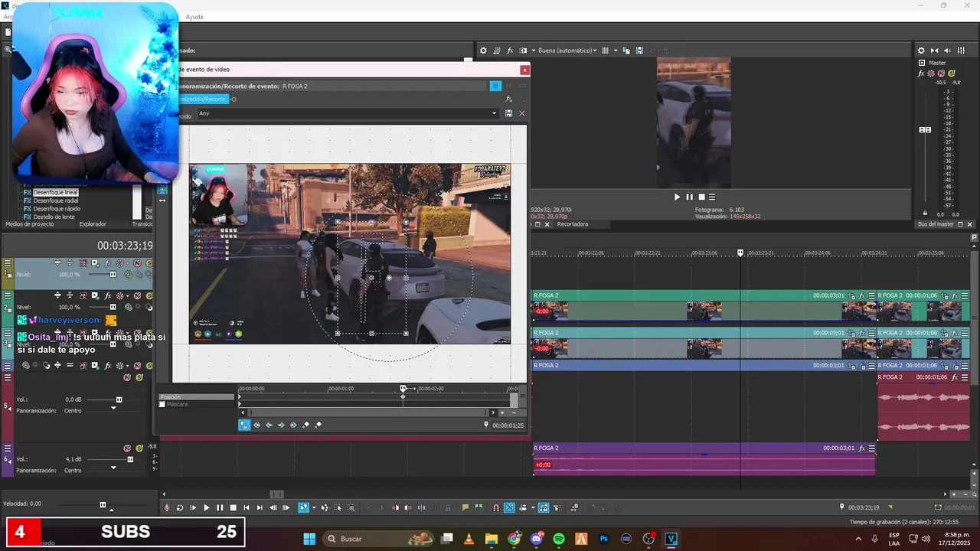Switch to the Explorador tab
The width and height of the screenshot is (980, 551).
(x=93, y=224)
